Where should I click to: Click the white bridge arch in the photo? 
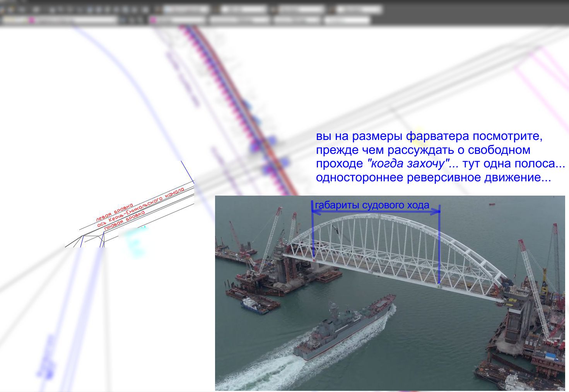[x=395, y=257]
